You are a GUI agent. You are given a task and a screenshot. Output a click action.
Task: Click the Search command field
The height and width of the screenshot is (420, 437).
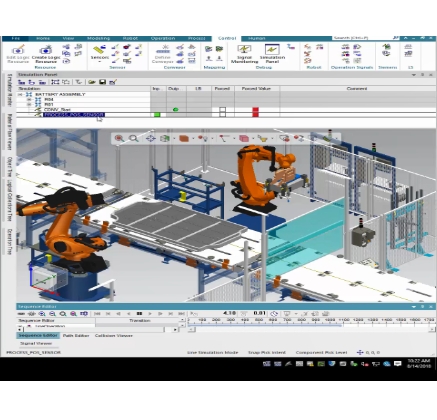coord(362,38)
